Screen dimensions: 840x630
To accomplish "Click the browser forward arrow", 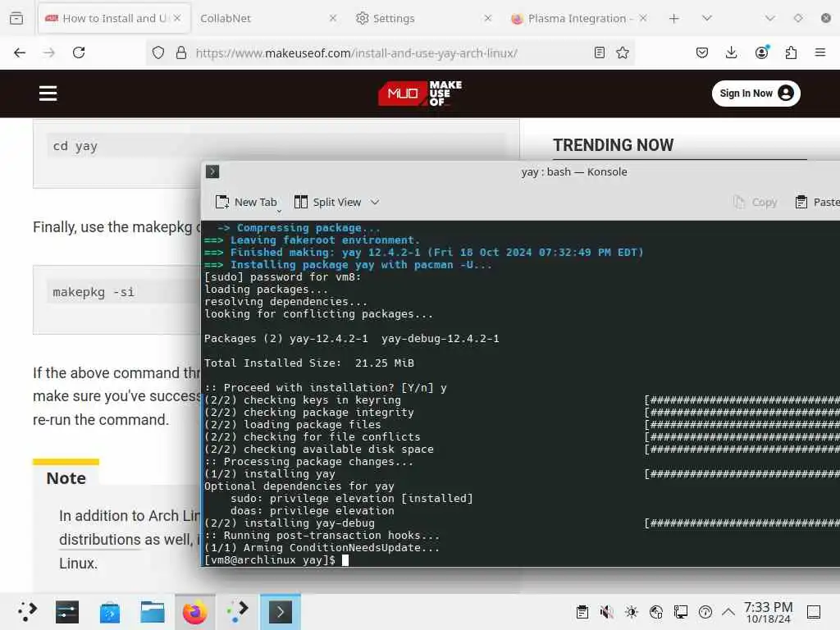I will (x=49, y=52).
